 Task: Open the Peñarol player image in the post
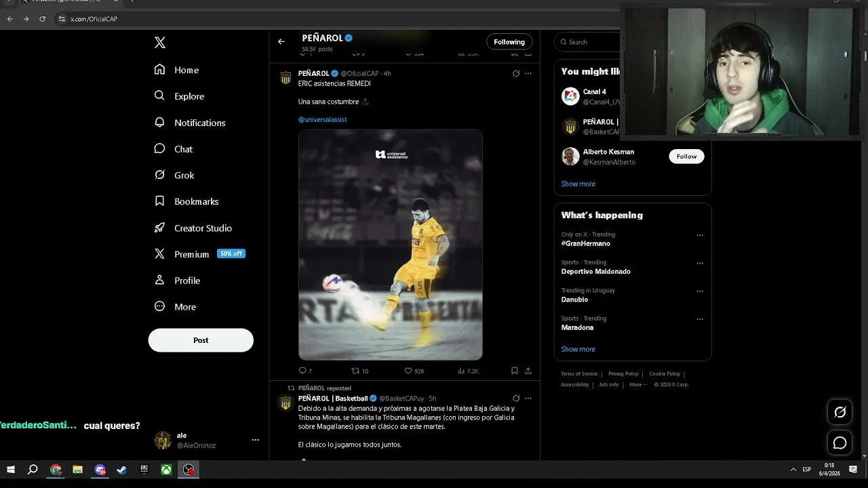coord(391,245)
